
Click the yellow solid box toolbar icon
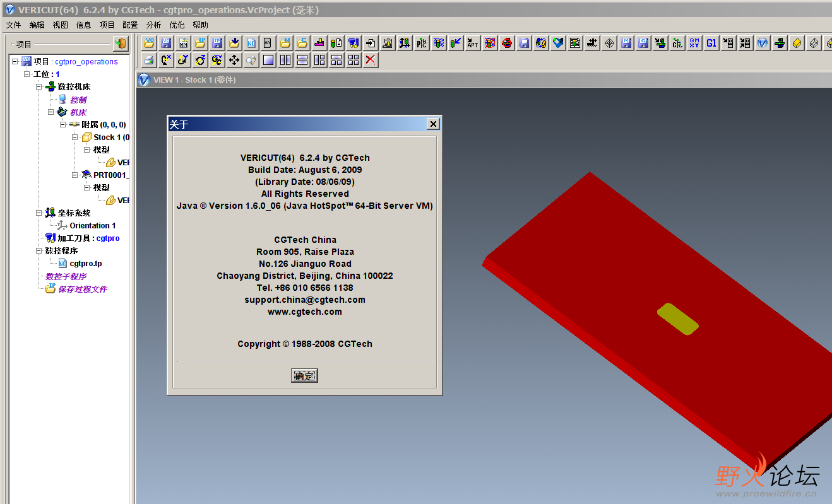pyautogui.click(x=797, y=43)
